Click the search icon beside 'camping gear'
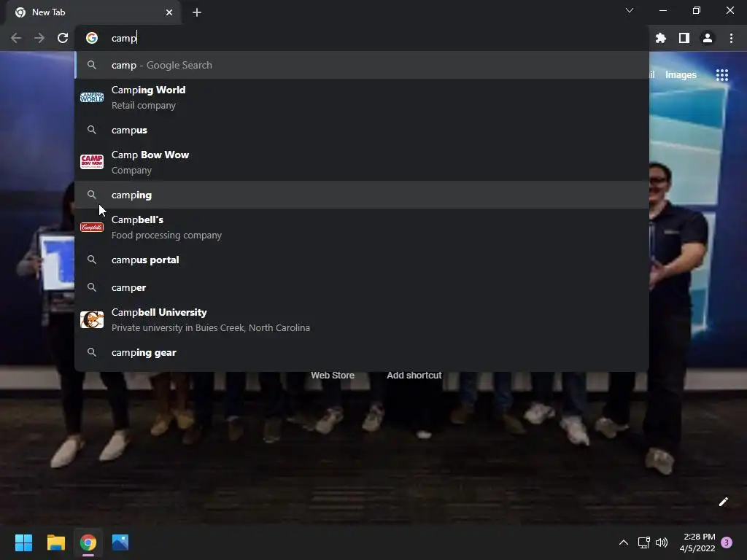 click(x=92, y=352)
